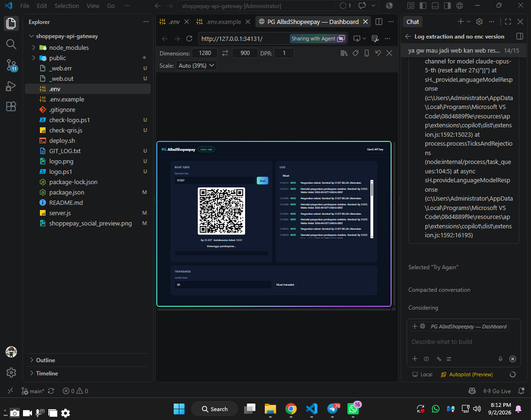Toggle the chat side panel icon beside the title
Viewport: 531px width, 420px height.
520,37
